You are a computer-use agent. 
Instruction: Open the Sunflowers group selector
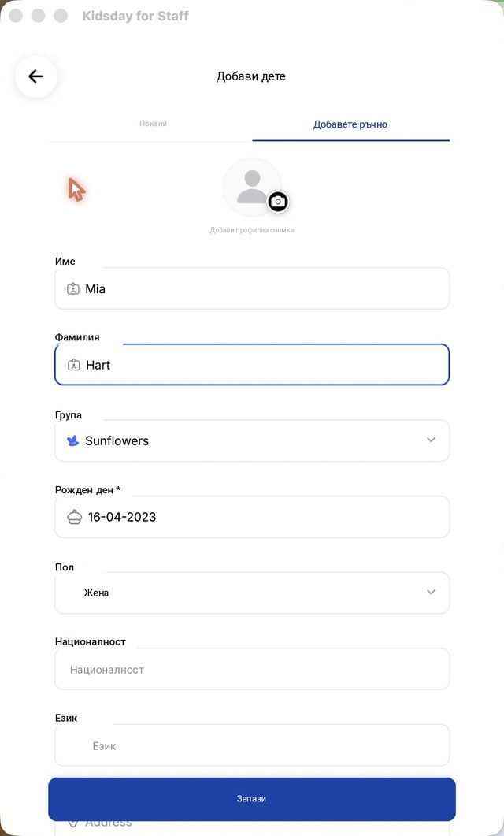point(252,441)
